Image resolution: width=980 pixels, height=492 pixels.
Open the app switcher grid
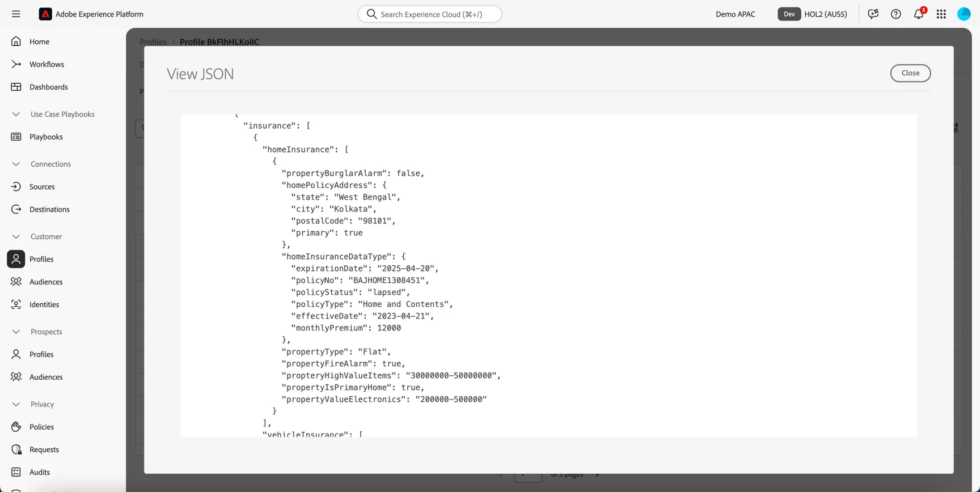click(x=941, y=14)
